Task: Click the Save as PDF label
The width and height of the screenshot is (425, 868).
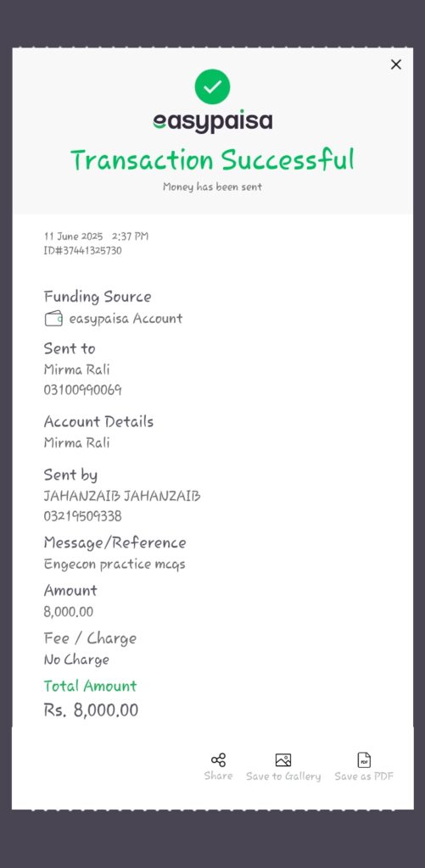Action: 364,776
